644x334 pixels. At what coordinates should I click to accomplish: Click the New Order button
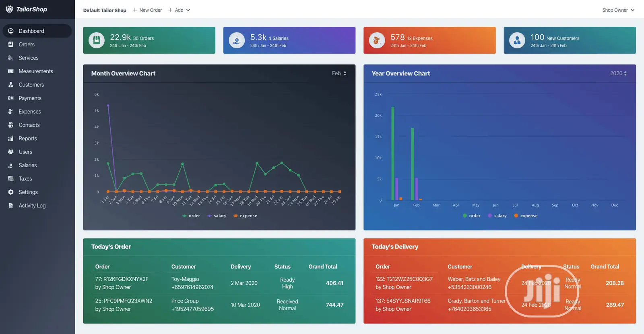click(147, 10)
